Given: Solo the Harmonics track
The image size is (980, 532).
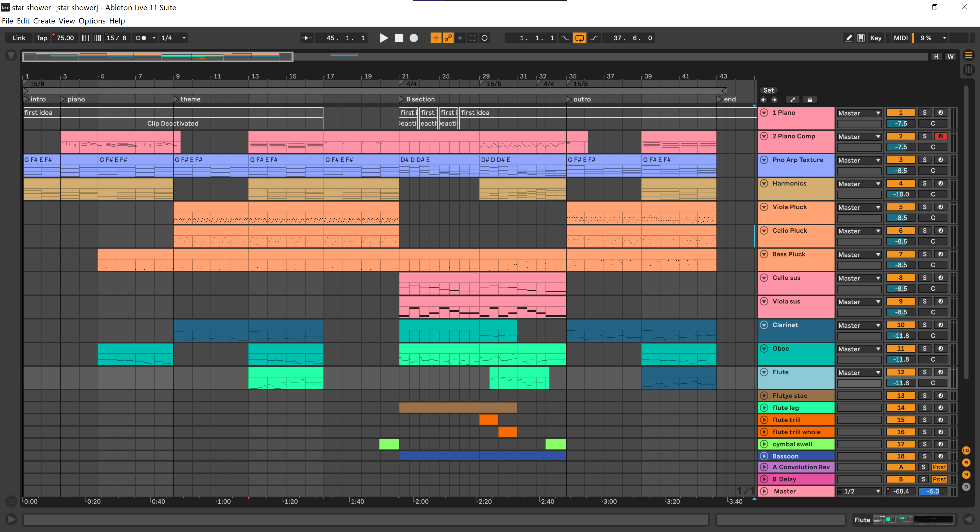Looking at the screenshot, I should 924,184.
